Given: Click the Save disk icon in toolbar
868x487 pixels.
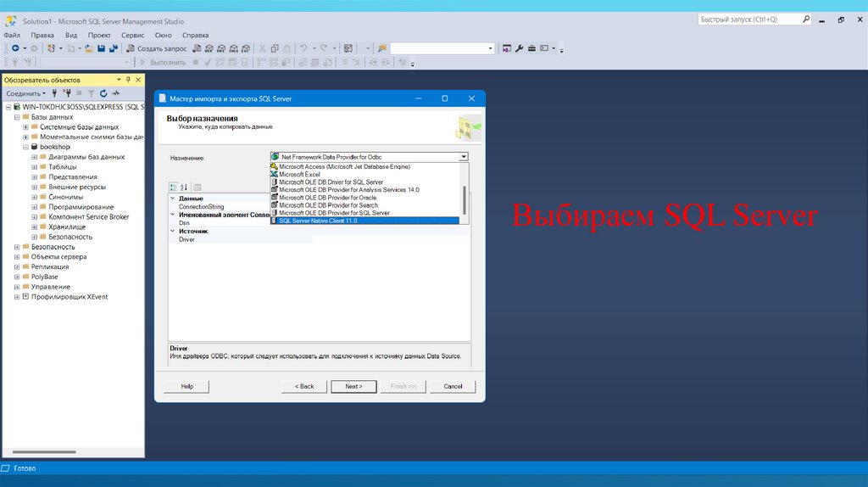Looking at the screenshot, I should [x=102, y=48].
